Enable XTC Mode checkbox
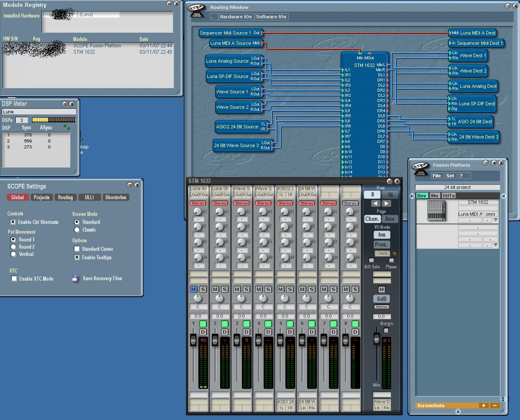 [x=14, y=279]
